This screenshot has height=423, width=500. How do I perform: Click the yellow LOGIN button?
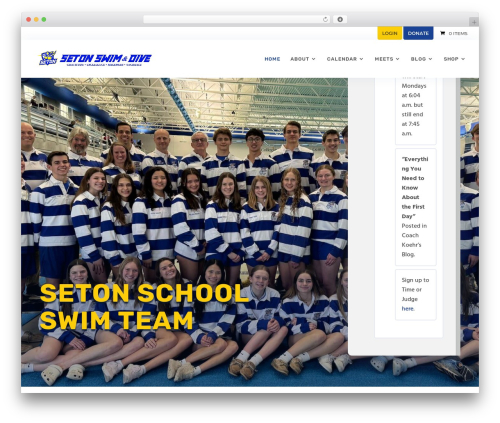(389, 33)
